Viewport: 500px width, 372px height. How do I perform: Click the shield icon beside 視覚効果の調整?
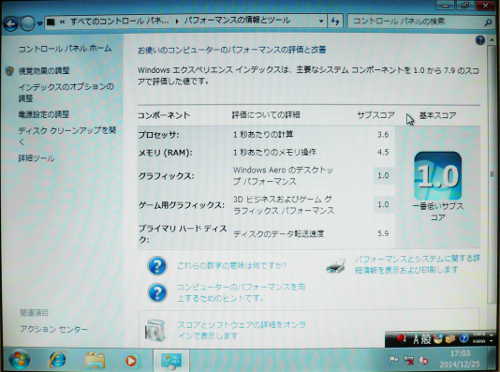tap(10, 71)
